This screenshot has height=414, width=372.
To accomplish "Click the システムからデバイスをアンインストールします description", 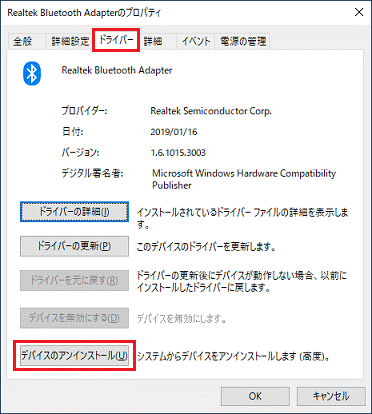I will point(233,357).
